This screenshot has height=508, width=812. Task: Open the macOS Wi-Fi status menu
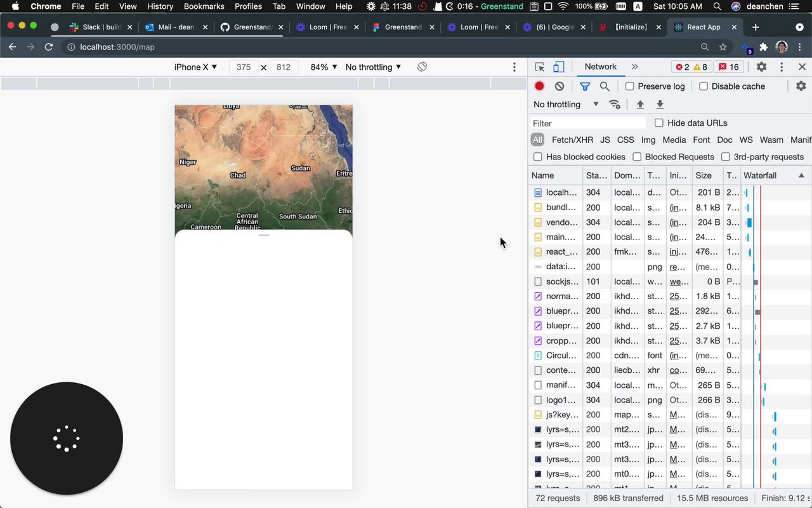pyautogui.click(x=563, y=6)
